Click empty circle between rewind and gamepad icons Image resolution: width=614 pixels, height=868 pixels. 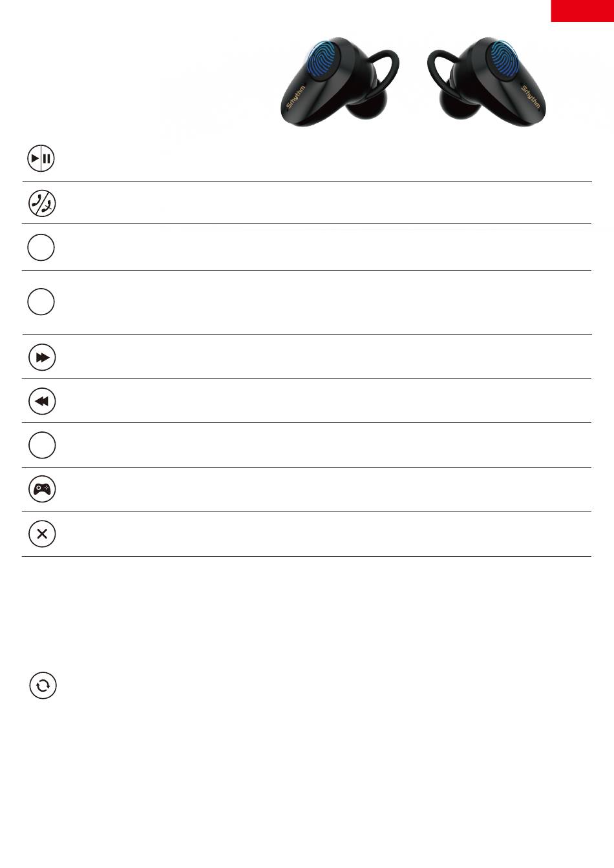click(x=42, y=445)
